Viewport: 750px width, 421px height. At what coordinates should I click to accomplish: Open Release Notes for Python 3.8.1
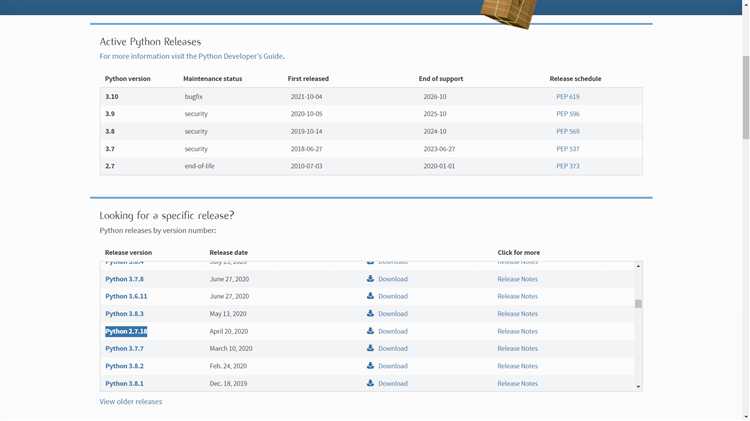click(518, 383)
